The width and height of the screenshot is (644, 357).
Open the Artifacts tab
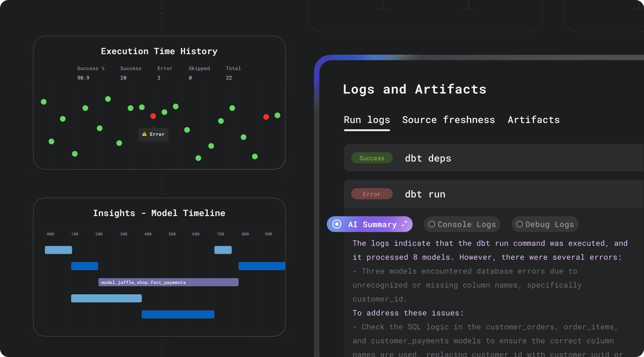[533, 120]
